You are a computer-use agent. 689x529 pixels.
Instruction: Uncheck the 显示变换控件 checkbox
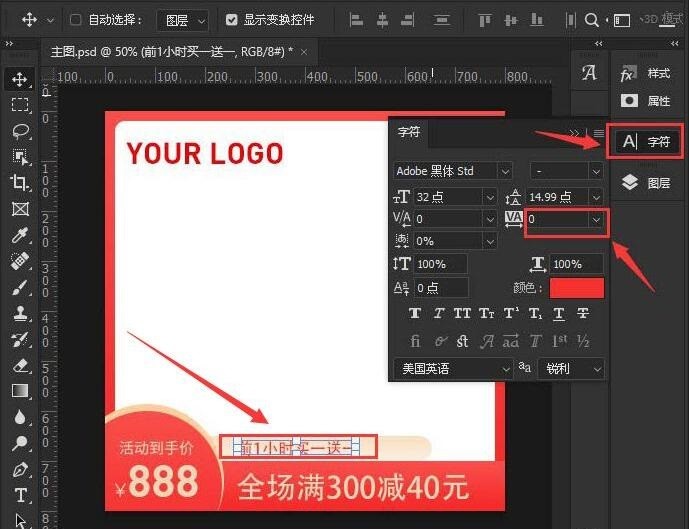[232, 20]
